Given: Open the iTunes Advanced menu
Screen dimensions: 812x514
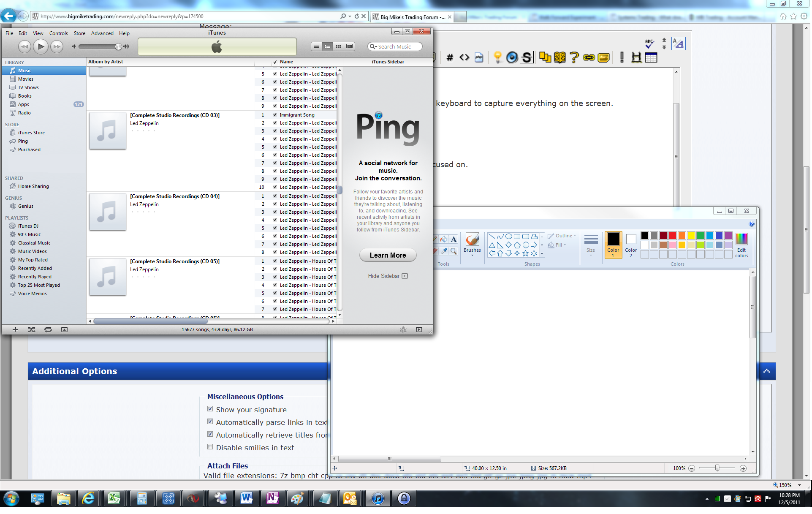Looking at the screenshot, I should (102, 33).
